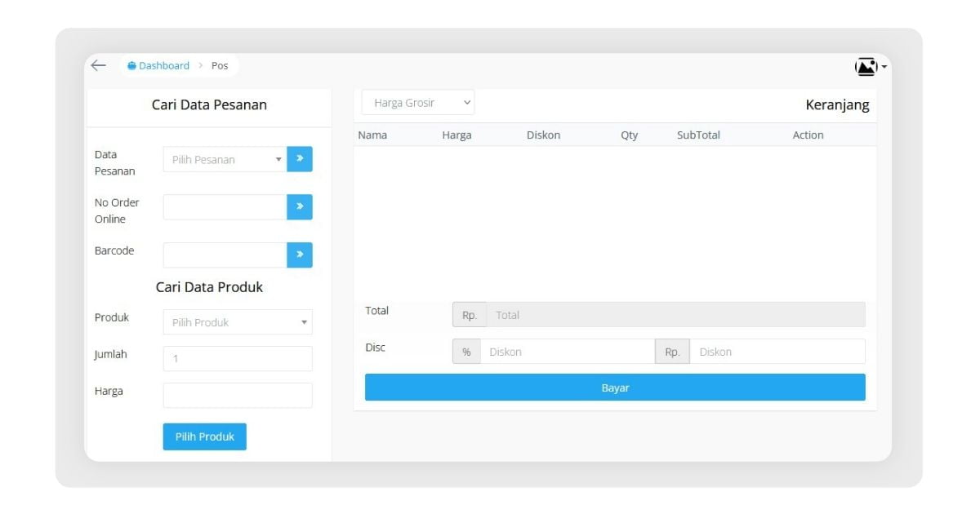This screenshot has height=514, width=980.
Task: Click the Harga column header
Action: coord(457,135)
